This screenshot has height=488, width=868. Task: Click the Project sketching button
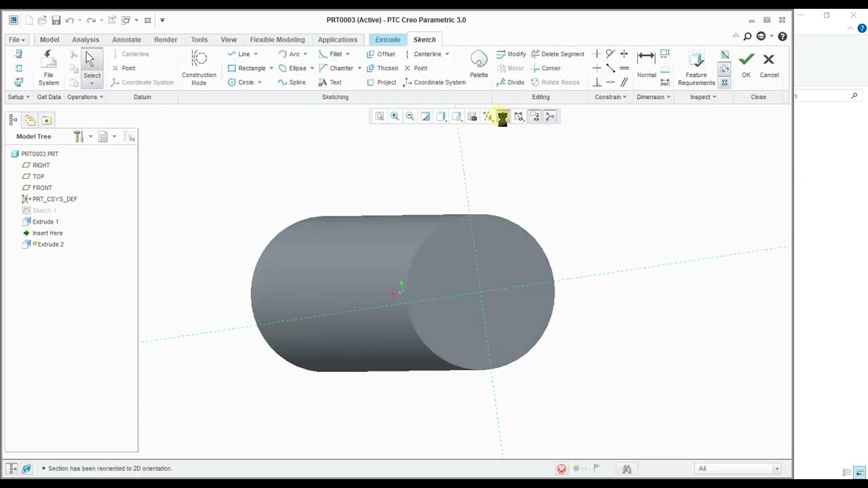(381, 83)
